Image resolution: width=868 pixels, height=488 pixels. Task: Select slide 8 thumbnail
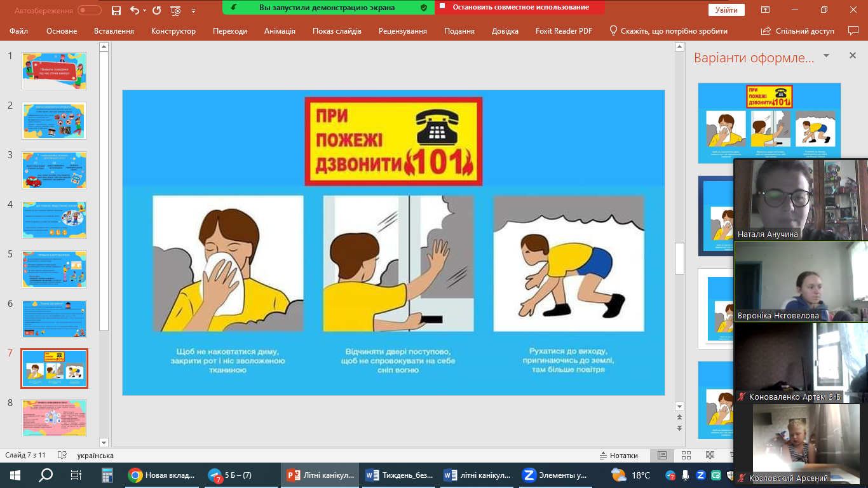tap(55, 418)
